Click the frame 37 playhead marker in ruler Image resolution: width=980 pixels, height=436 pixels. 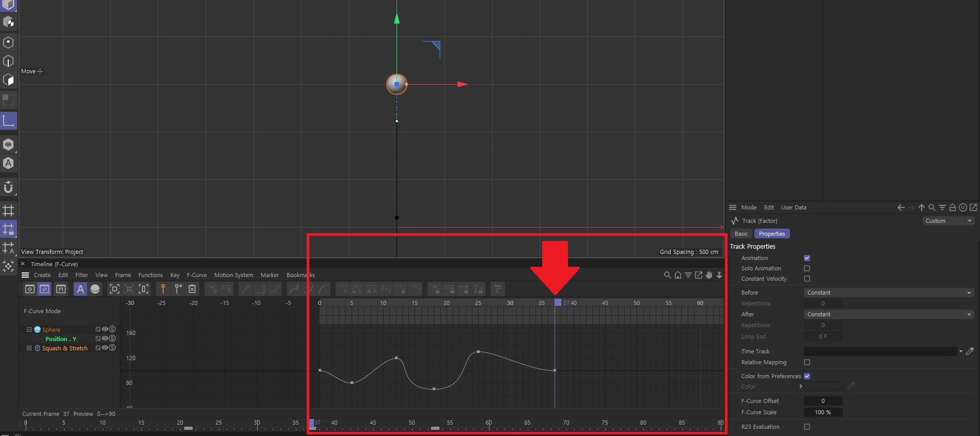(558, 302)
